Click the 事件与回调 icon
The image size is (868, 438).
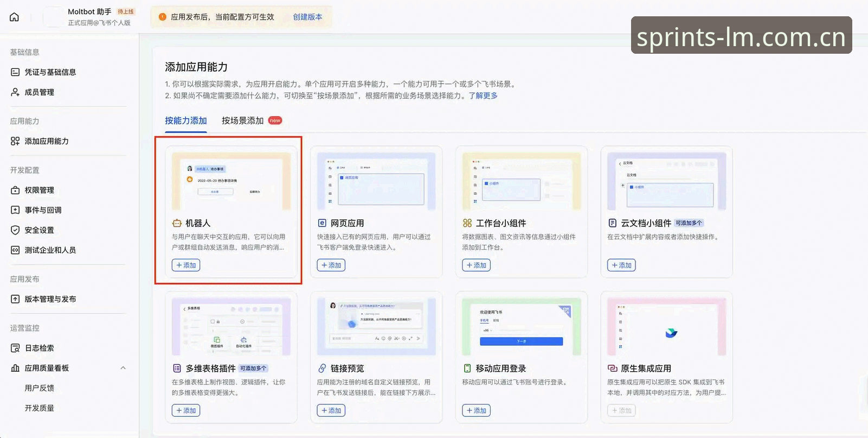15,210
